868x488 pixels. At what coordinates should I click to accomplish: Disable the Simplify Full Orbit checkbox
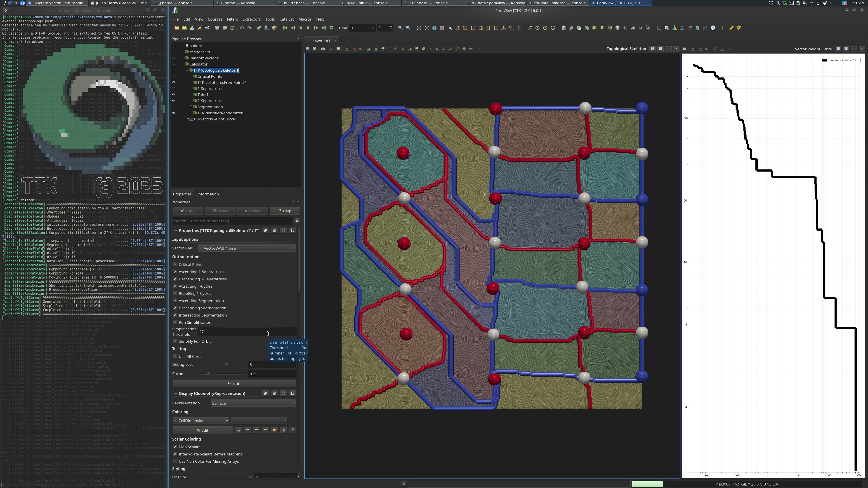coord(175,341)
